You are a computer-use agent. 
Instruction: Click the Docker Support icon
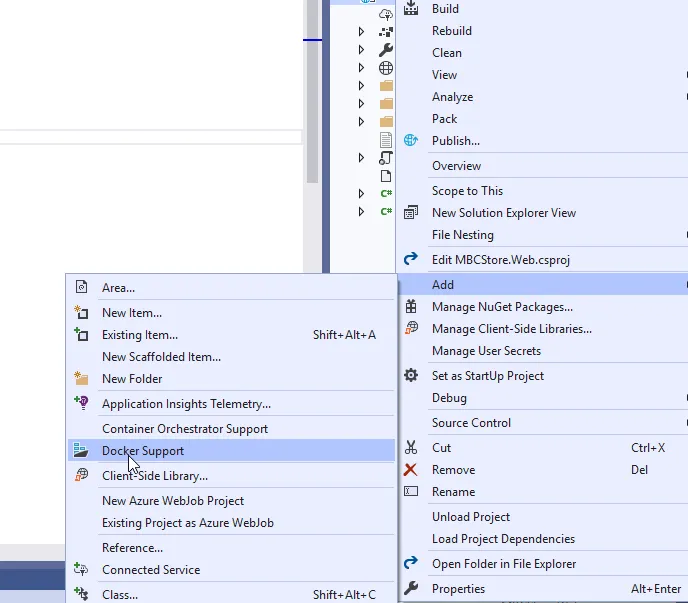click(x=81, y=450)
